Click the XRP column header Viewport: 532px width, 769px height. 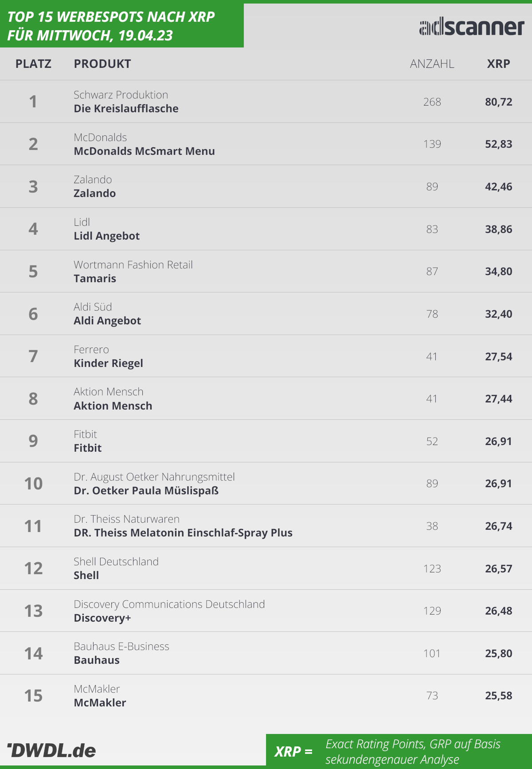point(498,64)
